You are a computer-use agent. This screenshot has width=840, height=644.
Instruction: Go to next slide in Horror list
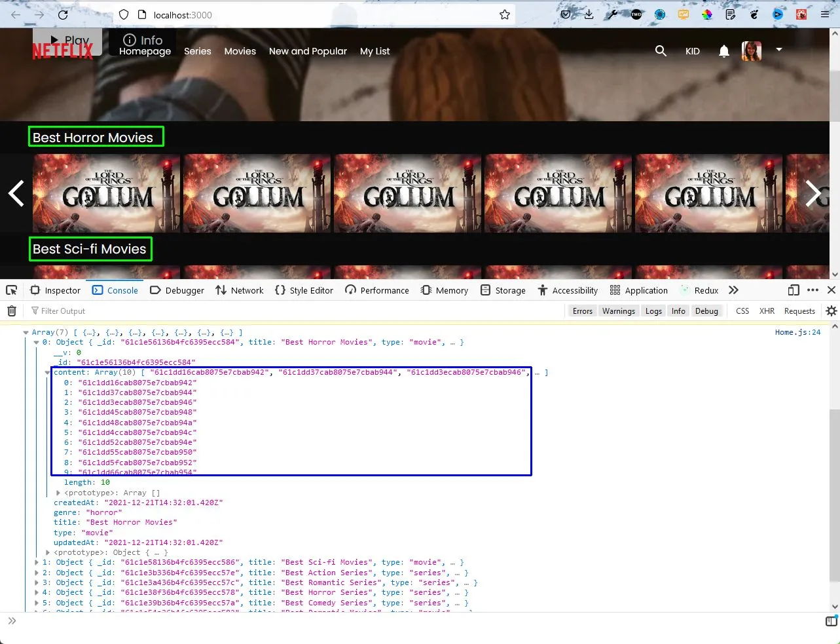click(813, 193)
